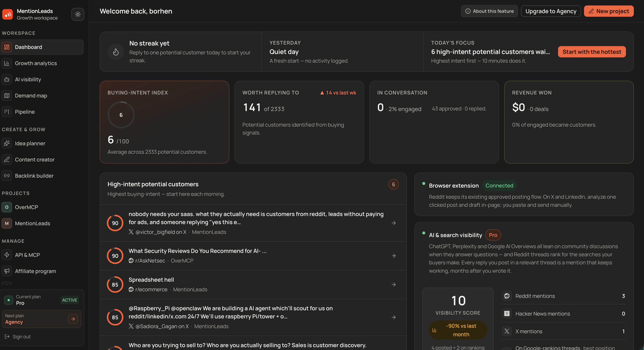Open Content creator
The image size is (644, 350).
42,159
